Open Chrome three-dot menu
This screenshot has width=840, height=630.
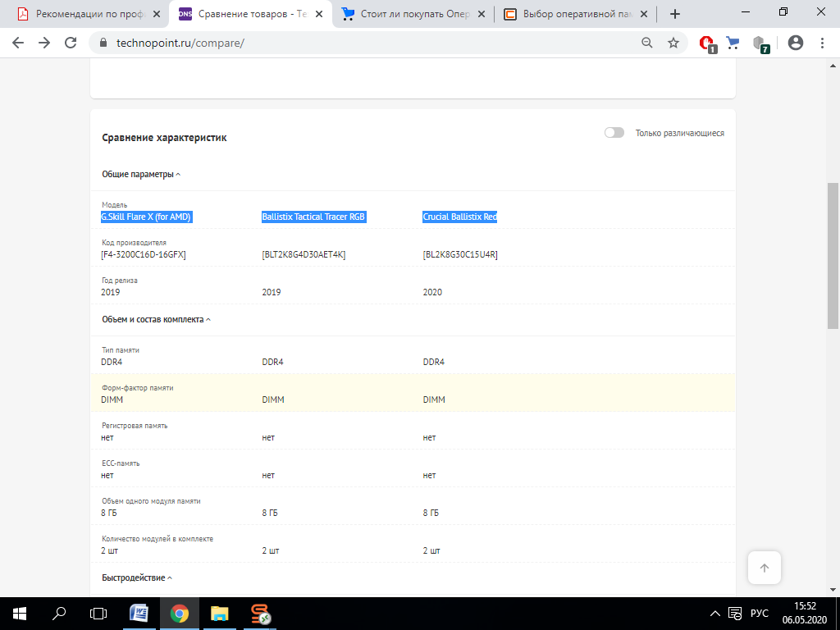[822, 43]
